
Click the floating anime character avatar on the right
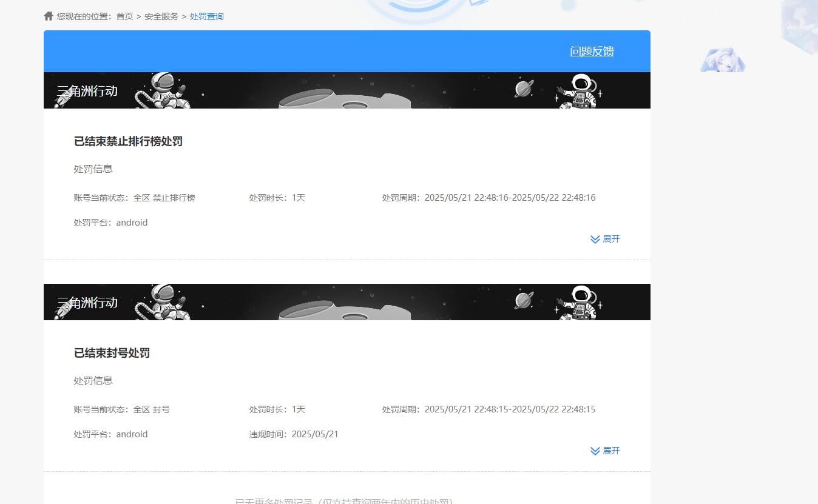[722, 59]
